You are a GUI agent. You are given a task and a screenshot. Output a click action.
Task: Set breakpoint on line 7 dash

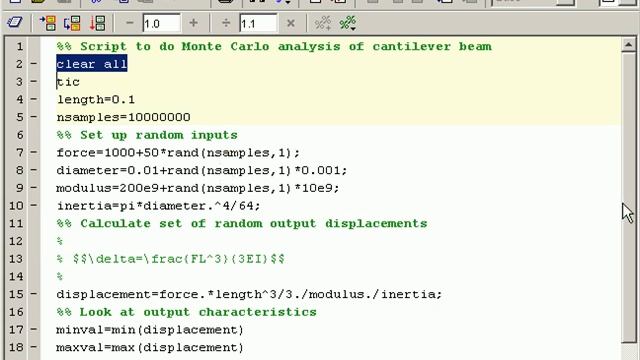coord(34,152)
